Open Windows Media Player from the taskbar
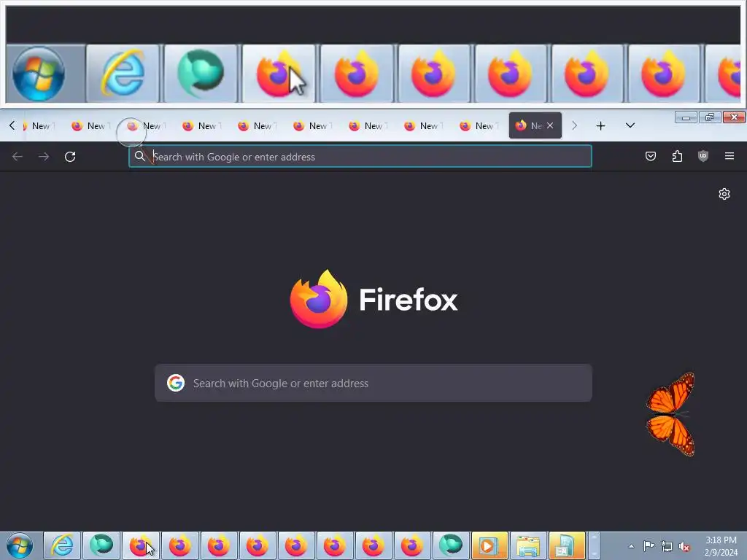 click(489, 545)
